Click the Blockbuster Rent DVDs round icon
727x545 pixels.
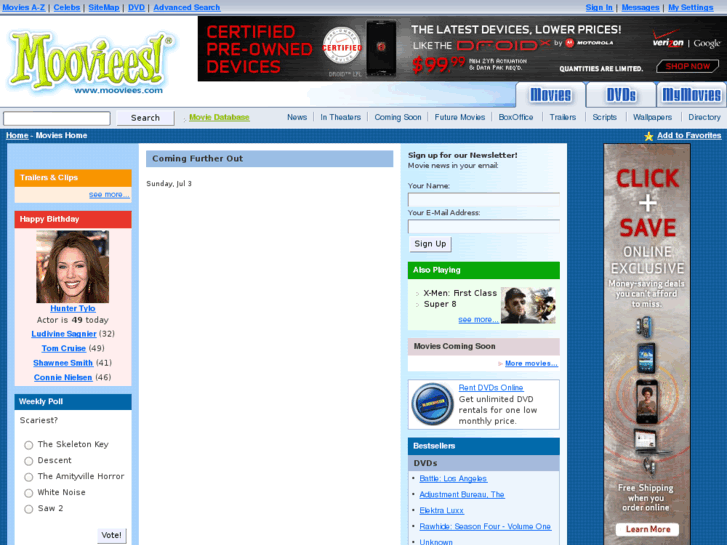(x=432, y=404)
